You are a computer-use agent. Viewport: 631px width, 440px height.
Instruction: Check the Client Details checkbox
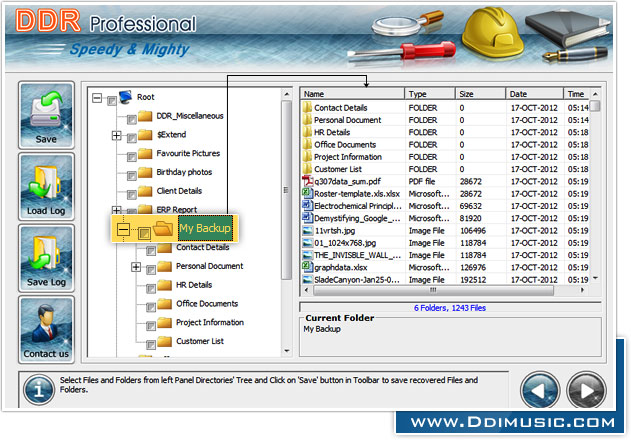click(x=131, y=195)
